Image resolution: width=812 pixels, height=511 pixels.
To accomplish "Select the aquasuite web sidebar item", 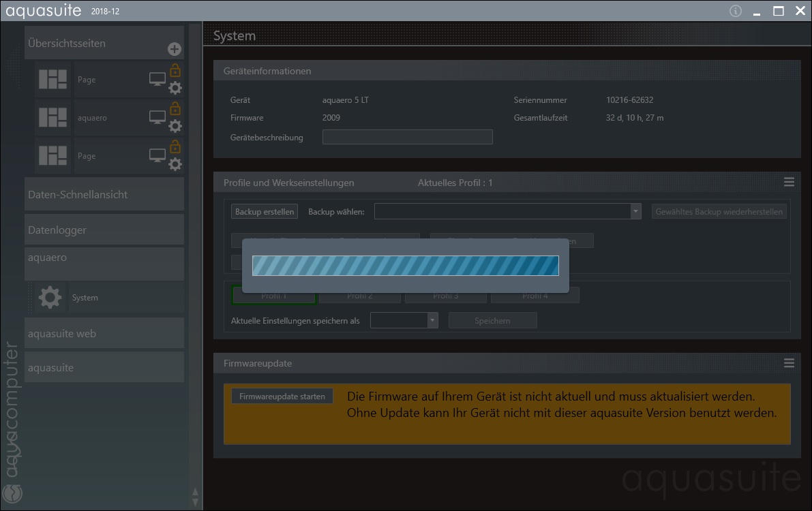I will [104, 333].
